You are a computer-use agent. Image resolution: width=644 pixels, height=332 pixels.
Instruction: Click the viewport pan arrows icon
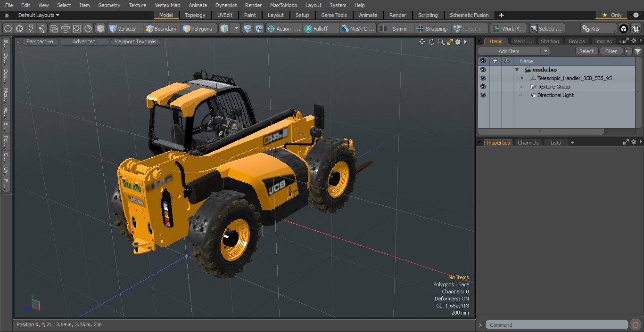point(422,42)
